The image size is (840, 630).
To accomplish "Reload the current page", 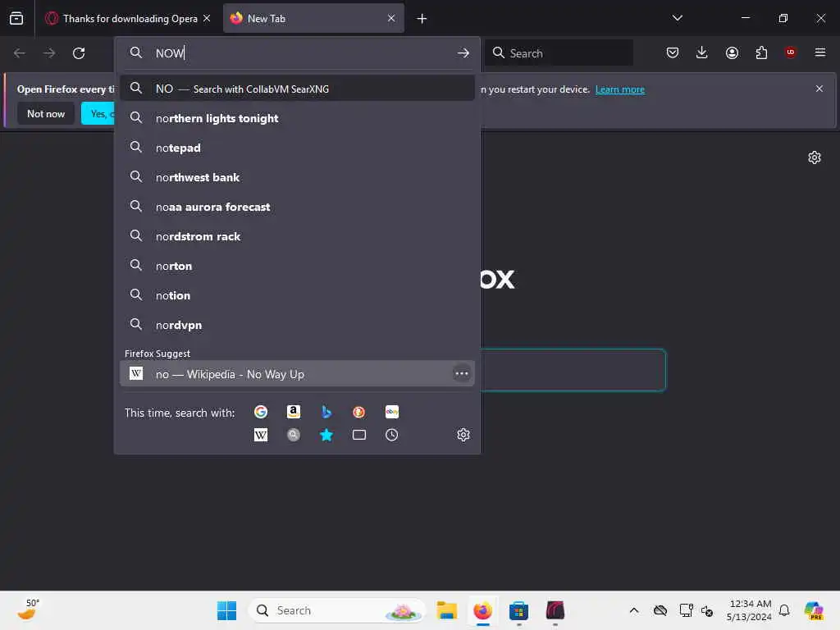I will pyautogui.click(x=79, y=53).
